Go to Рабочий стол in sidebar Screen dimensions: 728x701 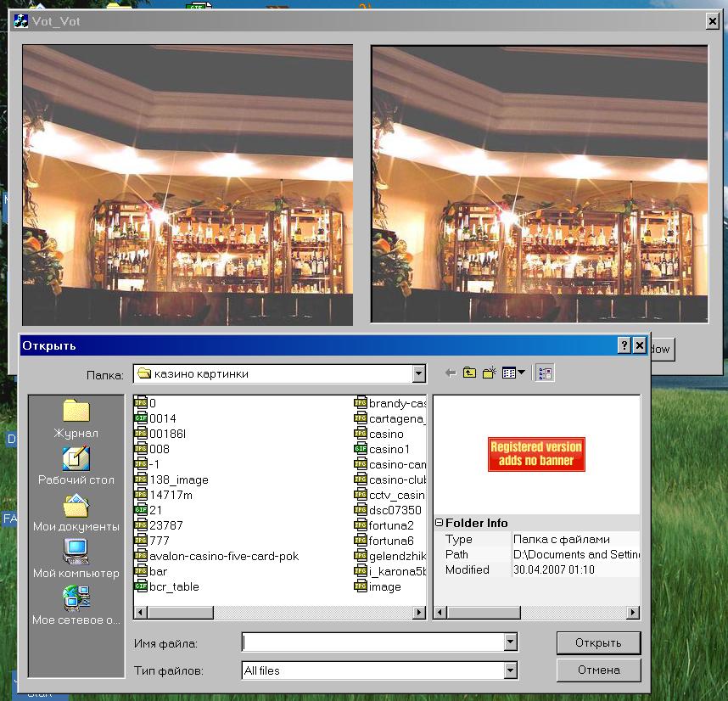(76, 466)
